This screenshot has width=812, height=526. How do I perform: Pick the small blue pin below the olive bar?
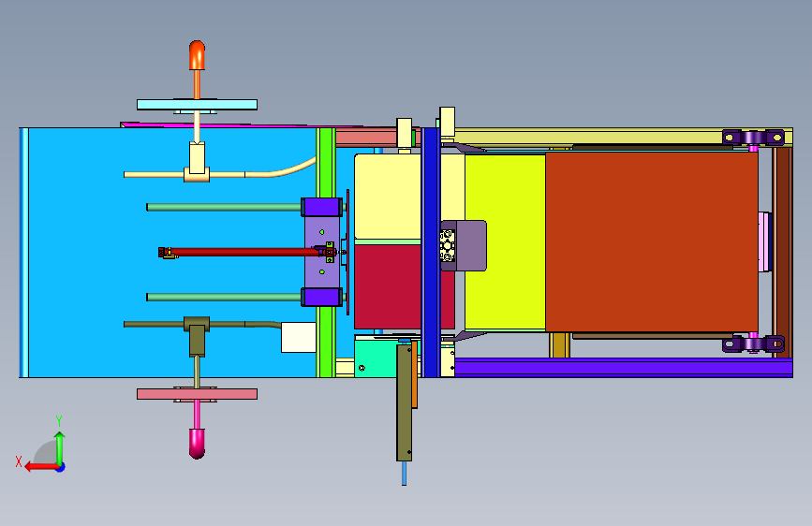[404, 474]
